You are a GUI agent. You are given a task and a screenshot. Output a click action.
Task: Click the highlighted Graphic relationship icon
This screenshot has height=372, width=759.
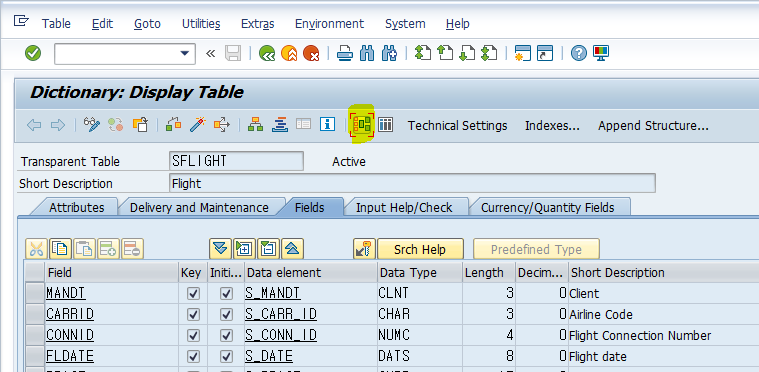(362, 125)
